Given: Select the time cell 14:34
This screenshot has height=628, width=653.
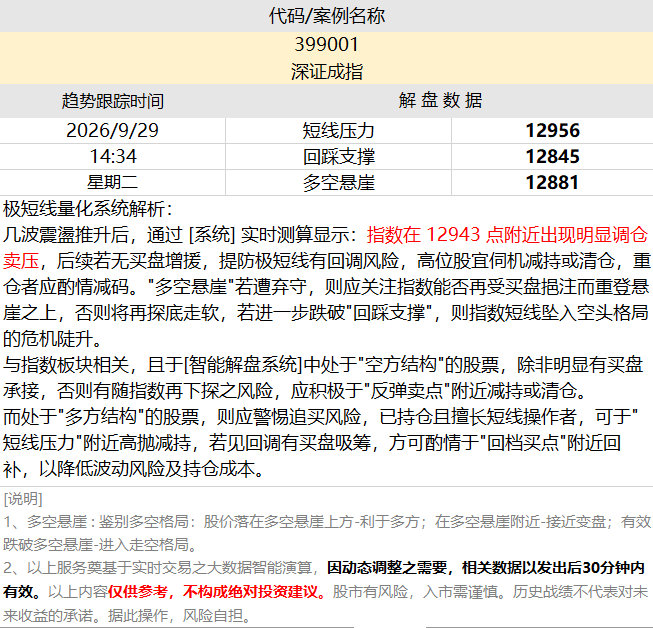Looking at the screenshot, I should (x=112, y=157).
